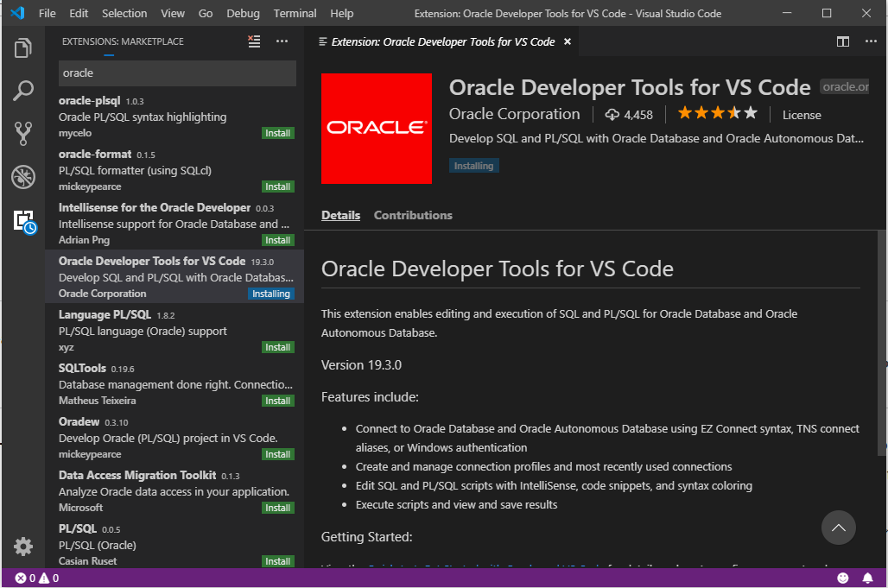
Task: Clear extension sort and filter options
Action: [253, 40]
